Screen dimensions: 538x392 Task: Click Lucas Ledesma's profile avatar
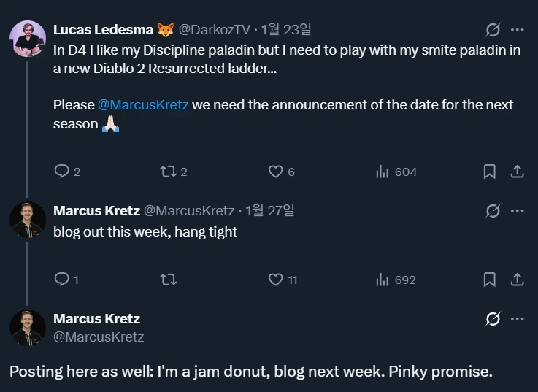[28, 38]
